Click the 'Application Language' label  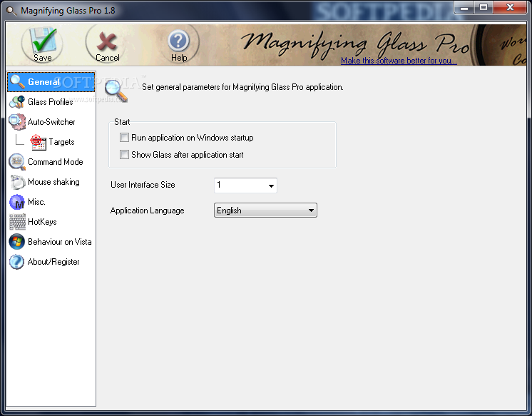click(x=147, y=210)
